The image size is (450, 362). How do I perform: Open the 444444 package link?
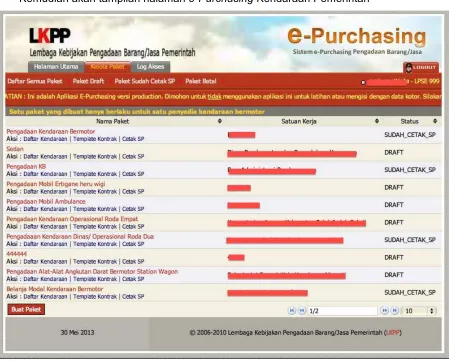coord(17,254)
